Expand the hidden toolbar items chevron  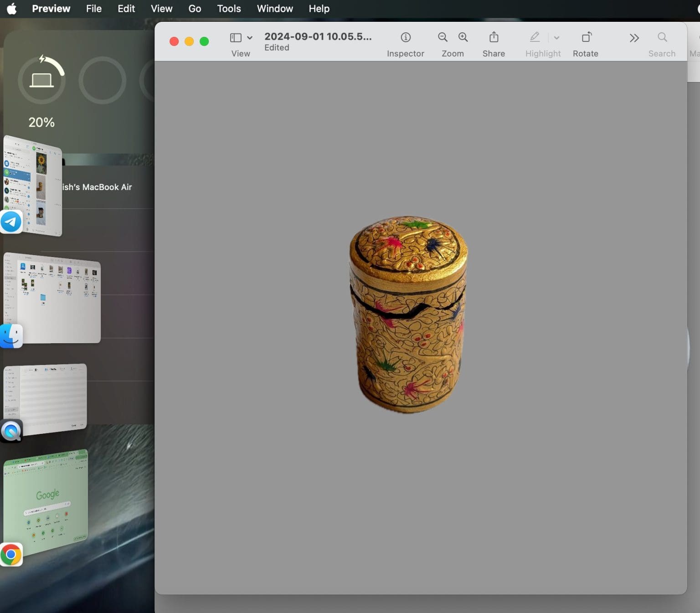point(634,38)
